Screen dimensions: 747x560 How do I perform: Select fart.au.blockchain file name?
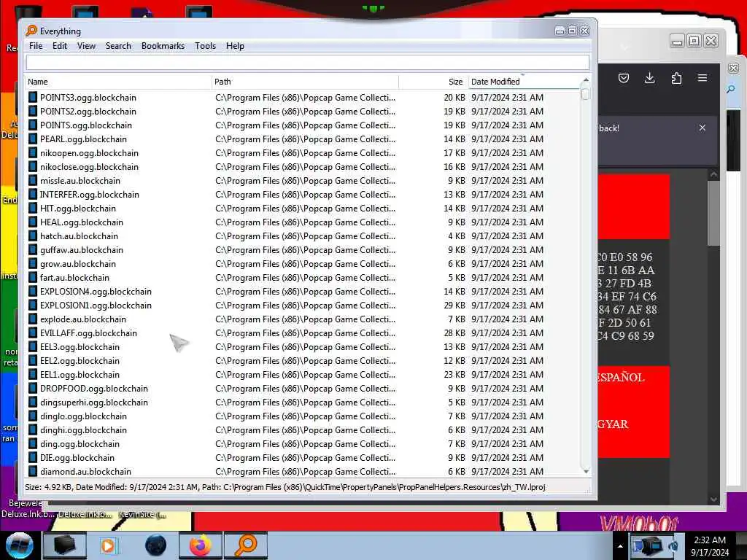click(74, 278)
